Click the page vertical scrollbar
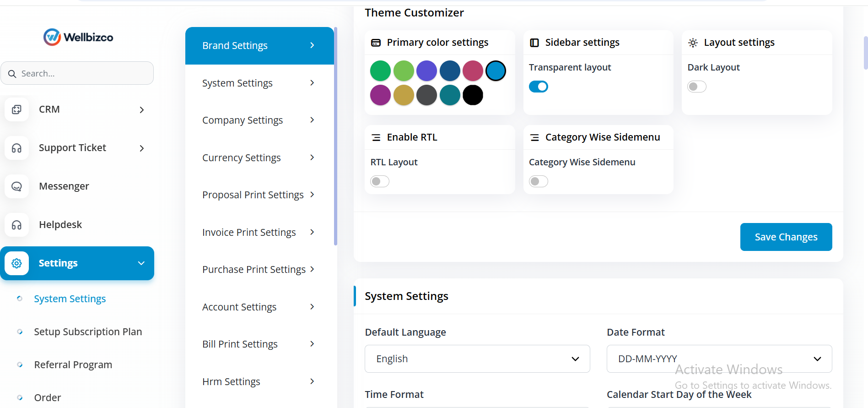 pos(865,53)
